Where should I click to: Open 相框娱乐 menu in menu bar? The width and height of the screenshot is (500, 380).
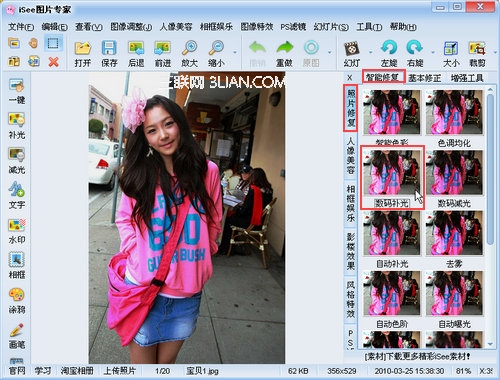(216, 27)
